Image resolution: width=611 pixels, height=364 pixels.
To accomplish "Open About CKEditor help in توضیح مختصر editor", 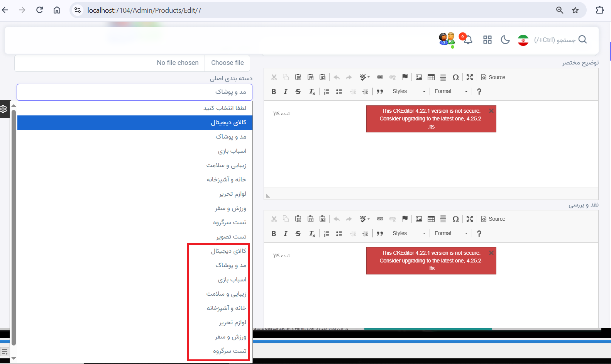I will [x=479, y=91].
